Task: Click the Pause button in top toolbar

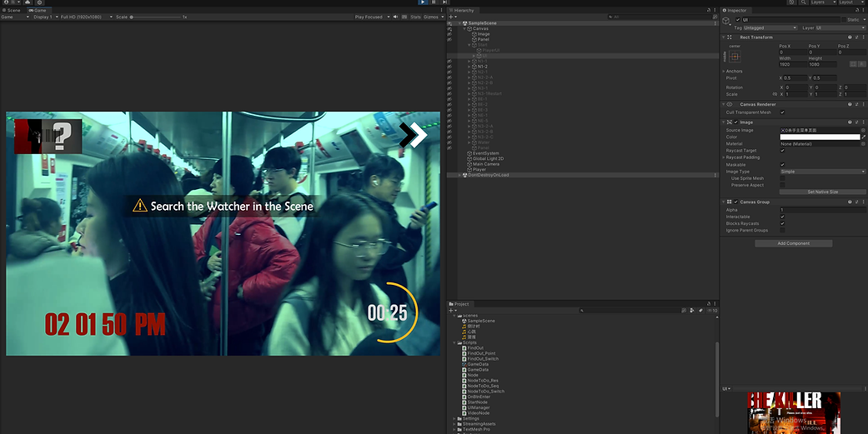Action: coord(434,2)
